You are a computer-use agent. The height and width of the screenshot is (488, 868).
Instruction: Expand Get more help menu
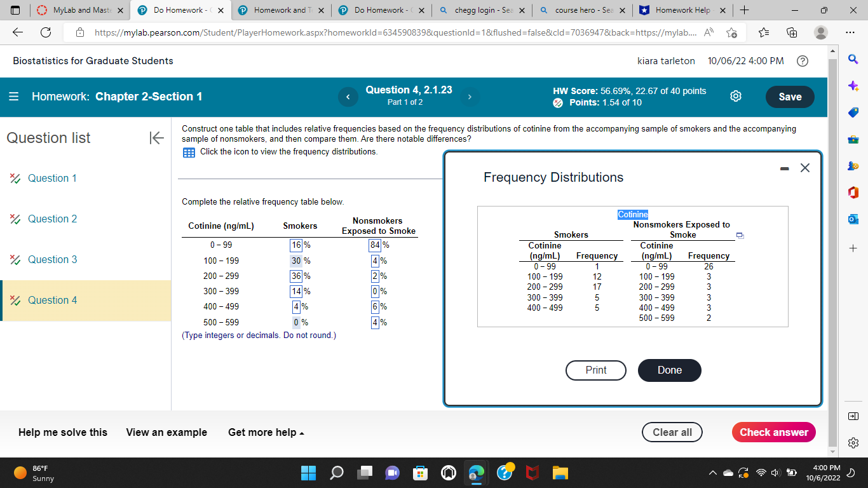tap(266, 432)
